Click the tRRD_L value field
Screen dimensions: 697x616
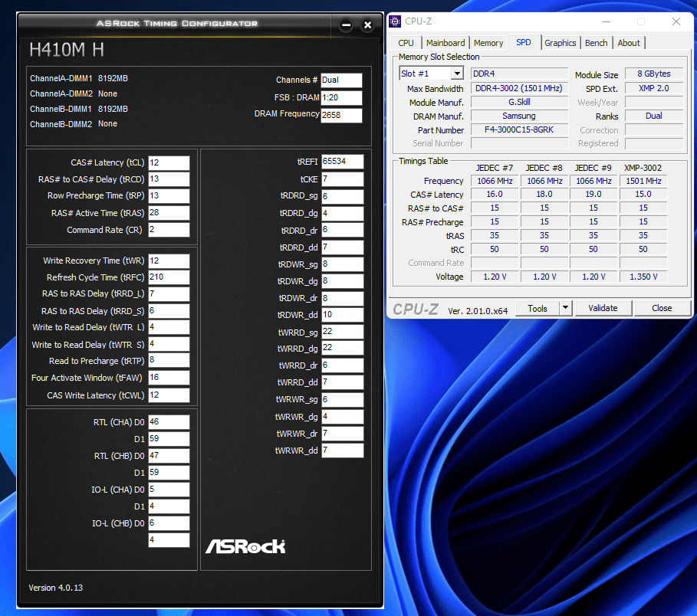[169, 294]
